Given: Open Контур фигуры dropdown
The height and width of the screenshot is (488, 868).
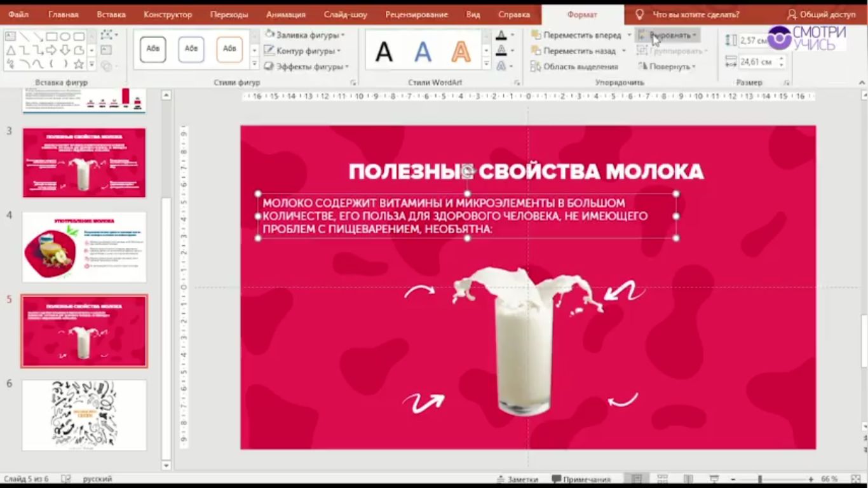Looking at the screenshot, I should pos(302,51).
